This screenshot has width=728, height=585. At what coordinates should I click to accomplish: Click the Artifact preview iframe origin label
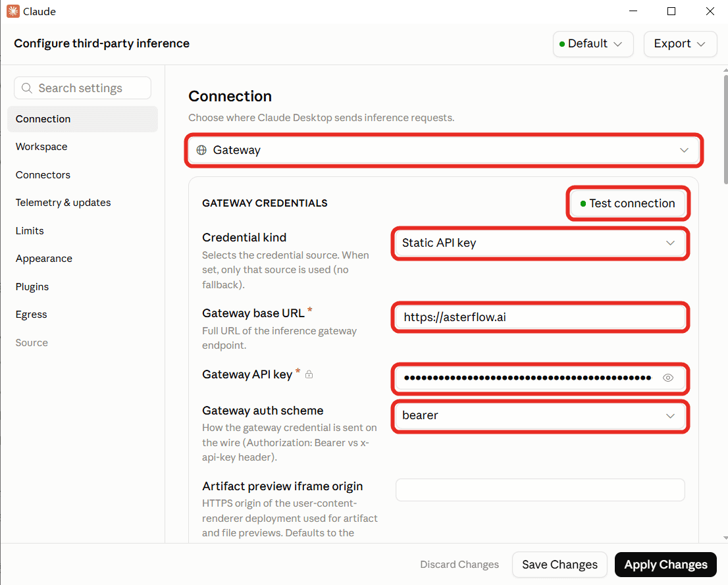pyautogui.click(x=282, y=486)
